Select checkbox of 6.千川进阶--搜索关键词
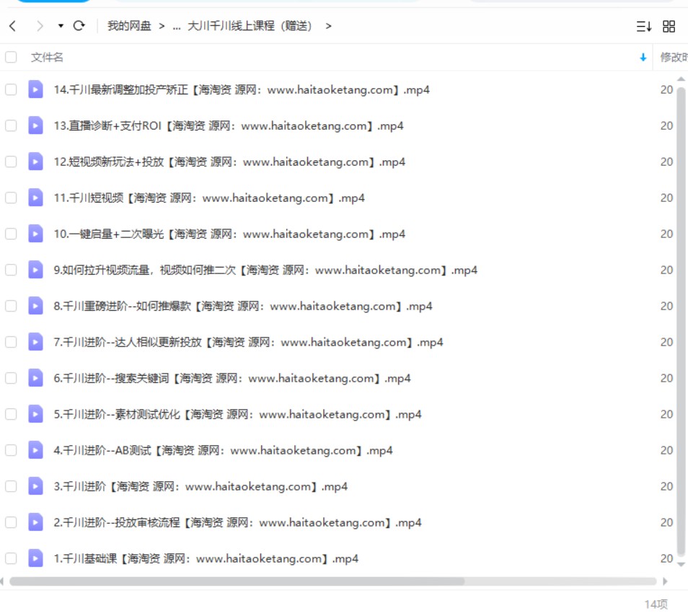688x616 pixels. click(x=11, y=378)
